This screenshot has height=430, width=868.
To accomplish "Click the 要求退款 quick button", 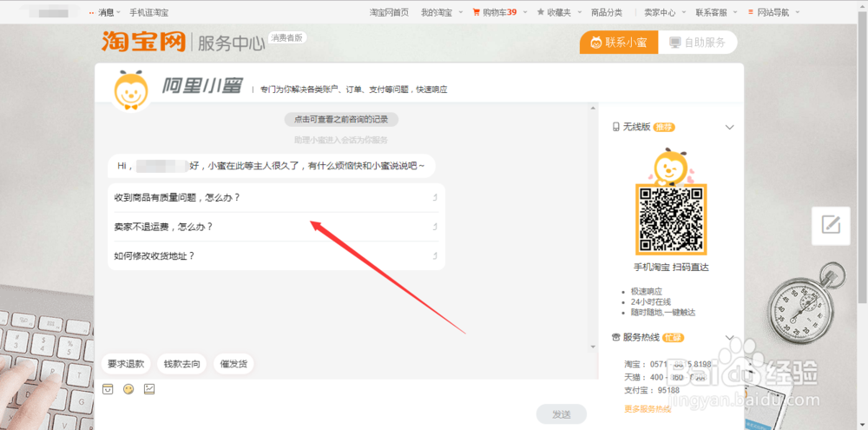I will tap(126, 364).
